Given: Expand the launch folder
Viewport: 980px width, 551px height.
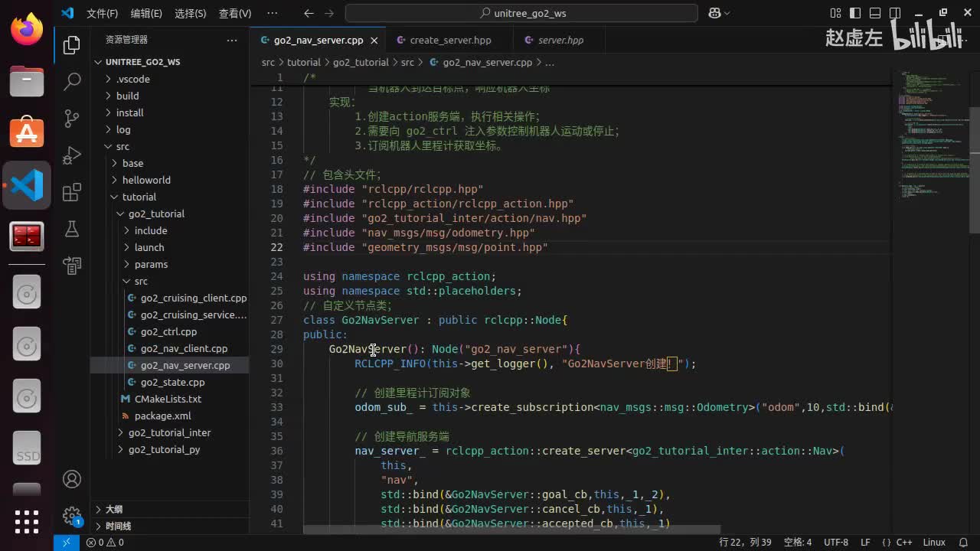Looking at the screenshot, I should click(x=149, y=247).
